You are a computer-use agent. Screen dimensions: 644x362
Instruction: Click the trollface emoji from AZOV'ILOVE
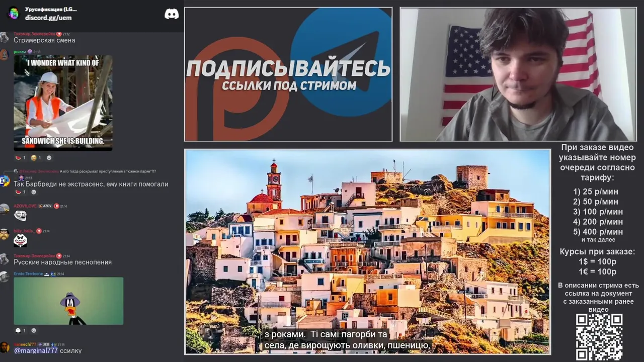pos(20,216)
